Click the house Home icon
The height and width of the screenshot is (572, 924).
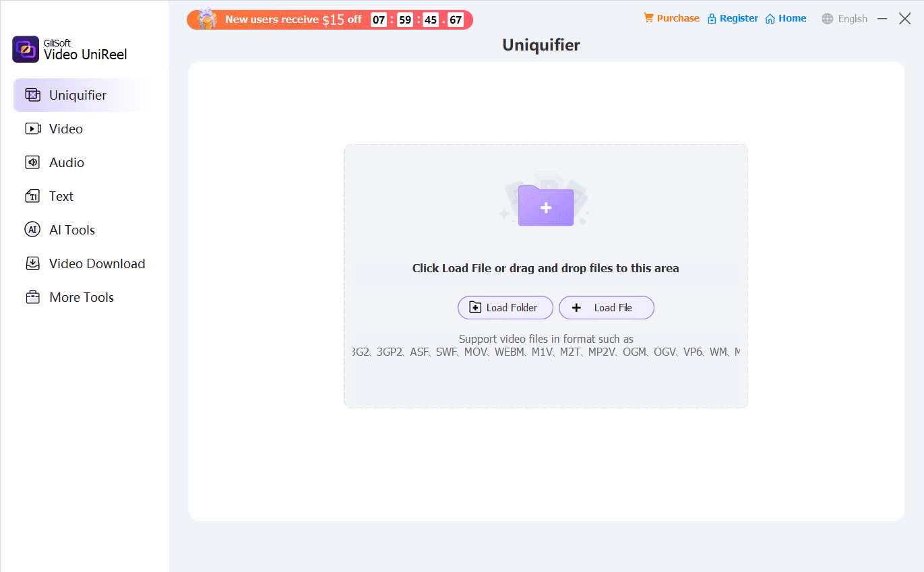(x=770, y=19)
